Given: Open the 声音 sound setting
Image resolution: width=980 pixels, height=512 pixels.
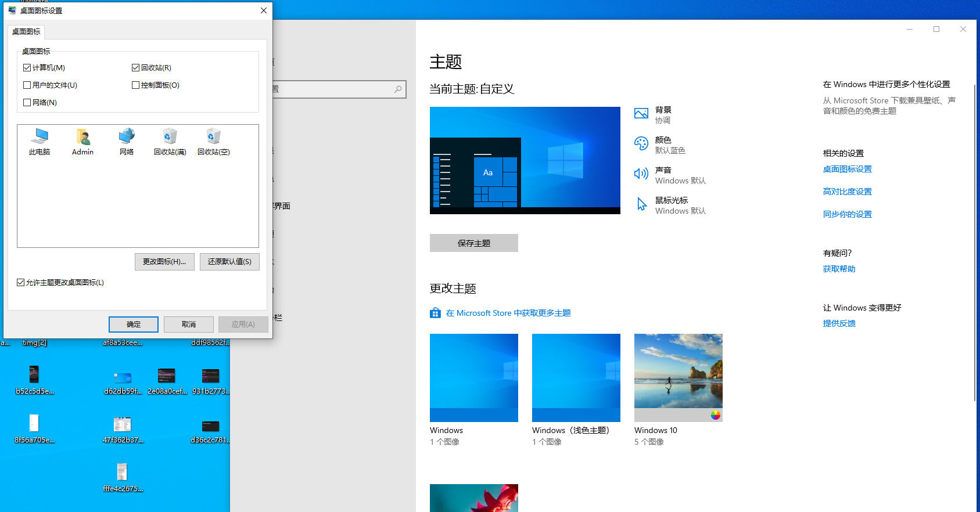Looking at the screenshot, I should coord(641,174).
